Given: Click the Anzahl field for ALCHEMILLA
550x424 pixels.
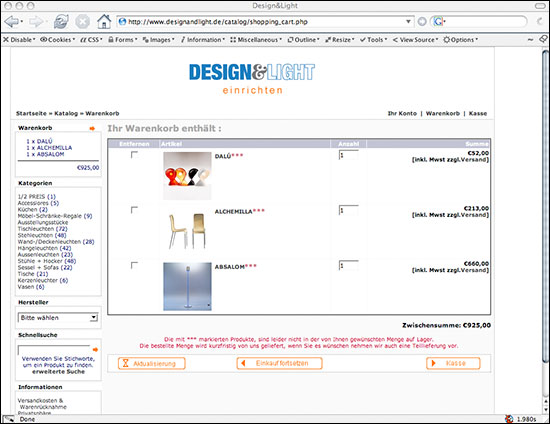Looking at the screenshot, I should (349, 210).
